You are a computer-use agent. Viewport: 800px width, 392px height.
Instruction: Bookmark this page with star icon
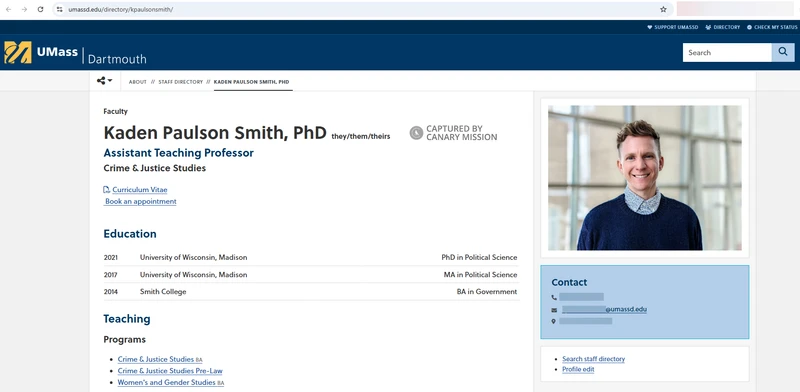coord(663,9)
